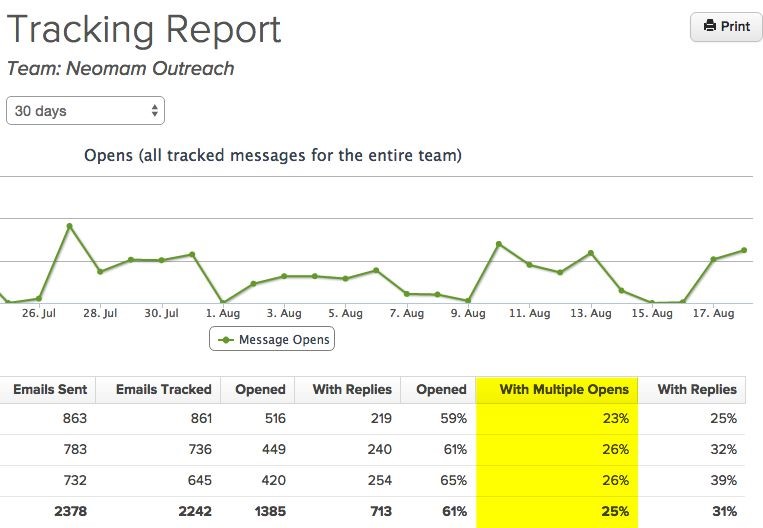Click the last data point on the chart line
The width and height of the screenshot is (763, 528).
click(x=745, y=250)
